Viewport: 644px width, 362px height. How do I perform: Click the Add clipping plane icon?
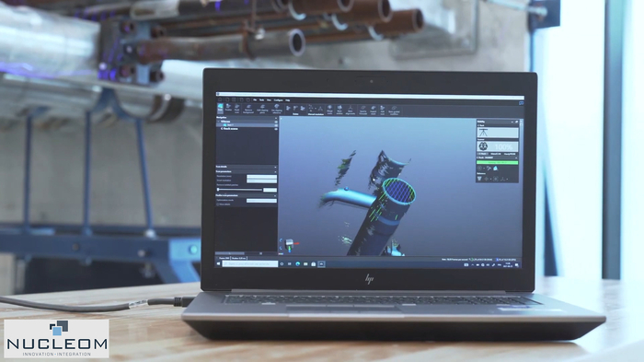[262, 109]
